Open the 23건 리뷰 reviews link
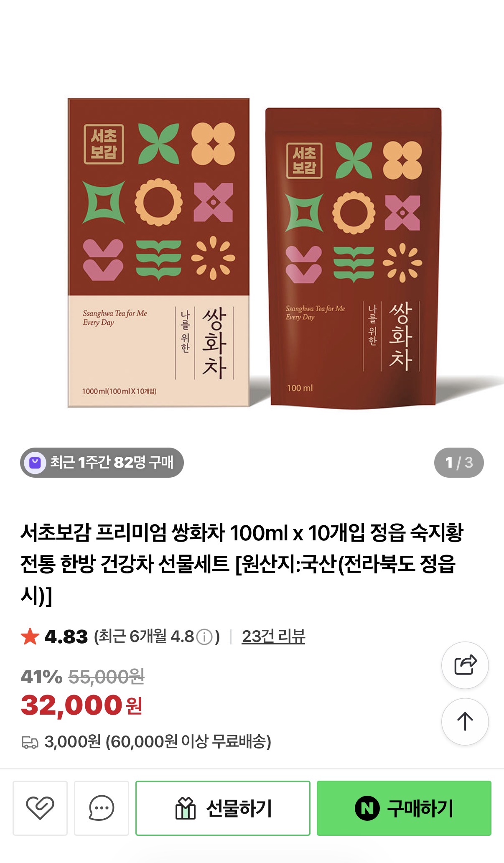The height and width of the screenshot is (863, 504). point(273,636)
